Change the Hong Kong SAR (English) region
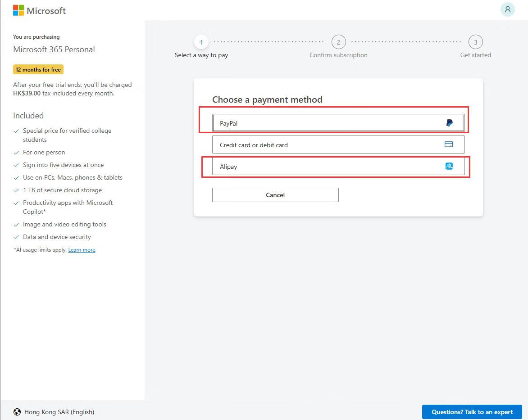The width and height of the screenshot is (528, 420). tap(59, 412)
